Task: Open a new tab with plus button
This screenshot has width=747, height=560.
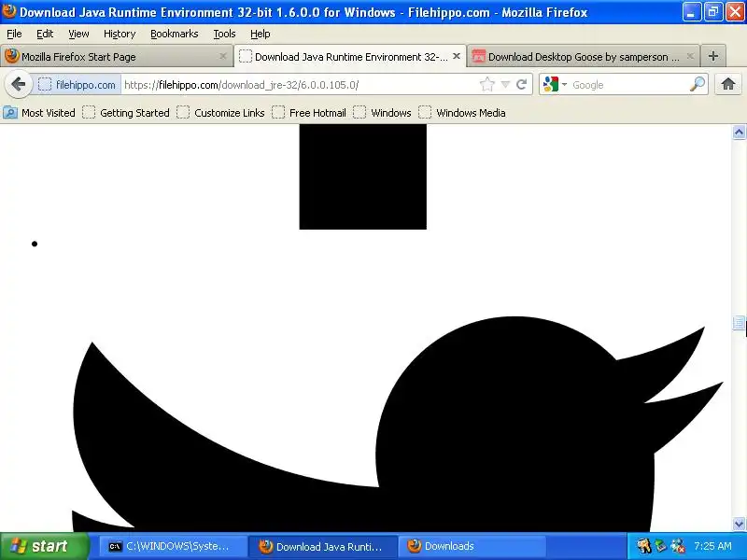Action: pos(713,56)
